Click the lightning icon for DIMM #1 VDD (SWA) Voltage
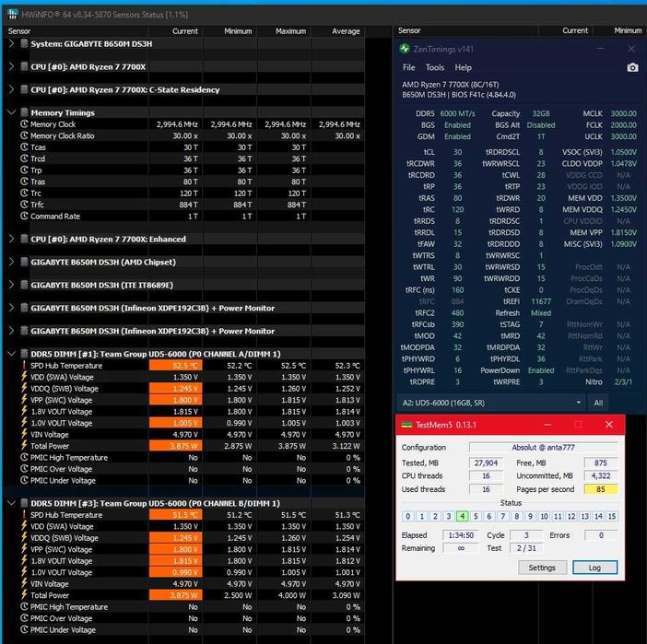Viewport: 647px width, 644px height. pyautogui.click(x=24, y=377)
